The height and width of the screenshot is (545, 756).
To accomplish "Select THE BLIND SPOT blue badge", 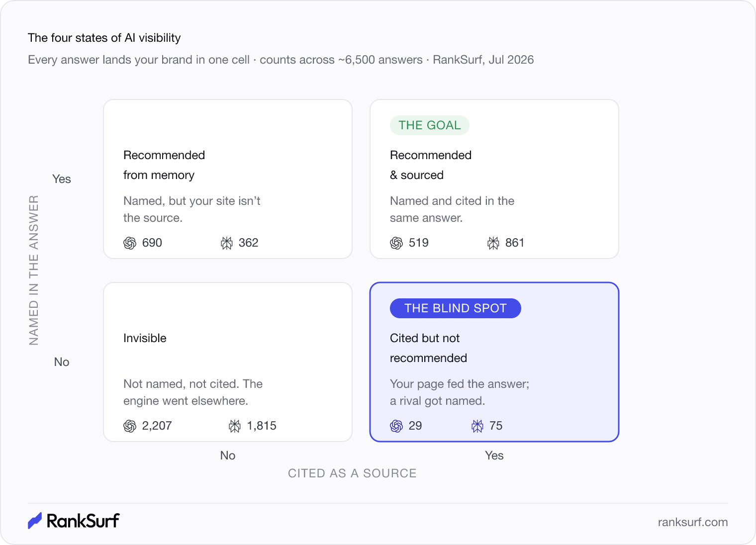I will tap(456, 308).
